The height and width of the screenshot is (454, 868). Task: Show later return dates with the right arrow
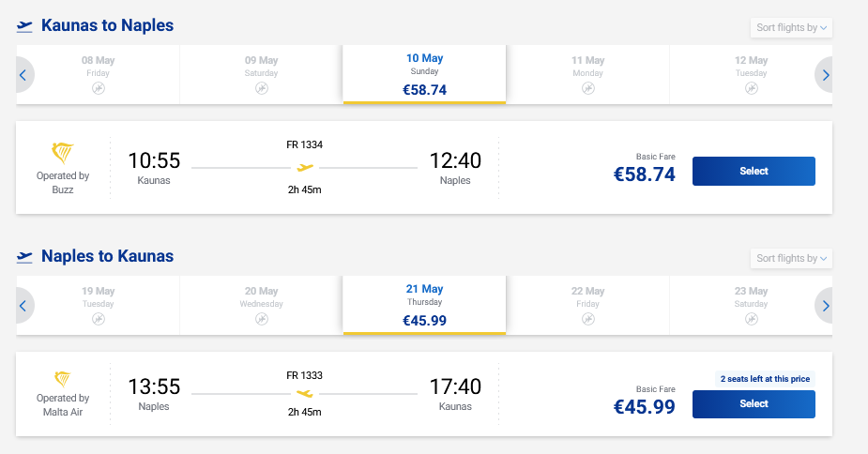tap(826, 306)
